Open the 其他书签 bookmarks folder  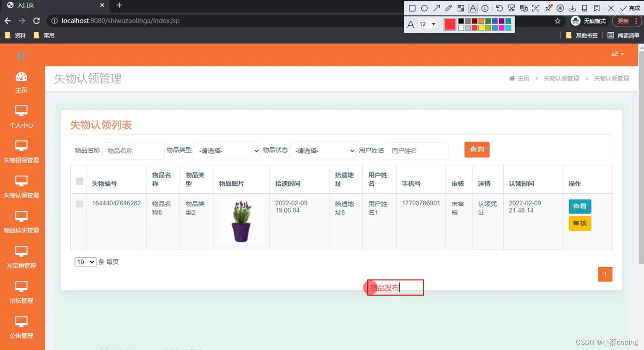[581, 35]
